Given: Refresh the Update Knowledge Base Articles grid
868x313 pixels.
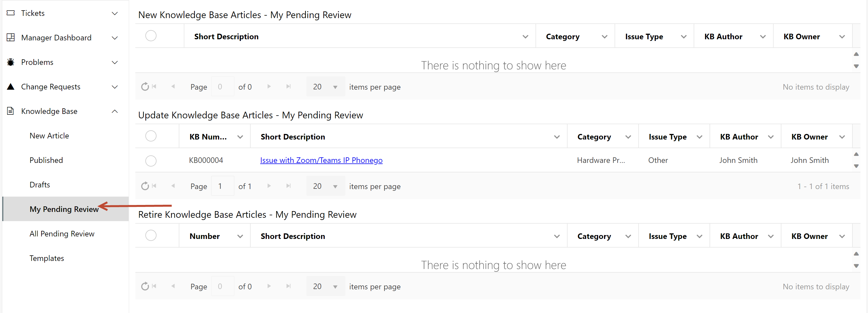Looking at the screenshot, I should 145,186.
